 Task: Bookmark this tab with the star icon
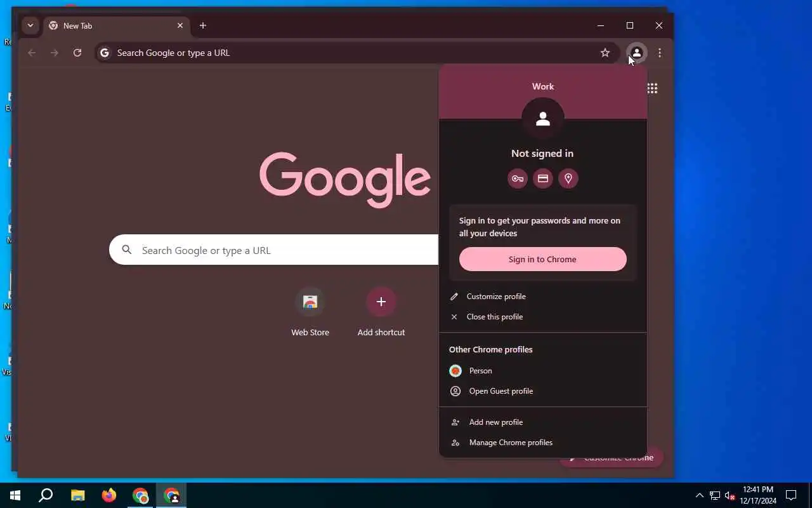coord(605,53)
